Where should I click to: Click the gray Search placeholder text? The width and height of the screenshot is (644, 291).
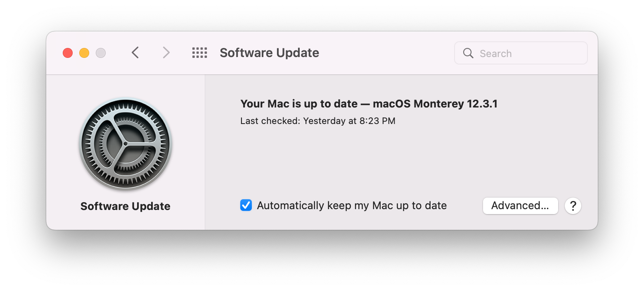click(495, 53)
